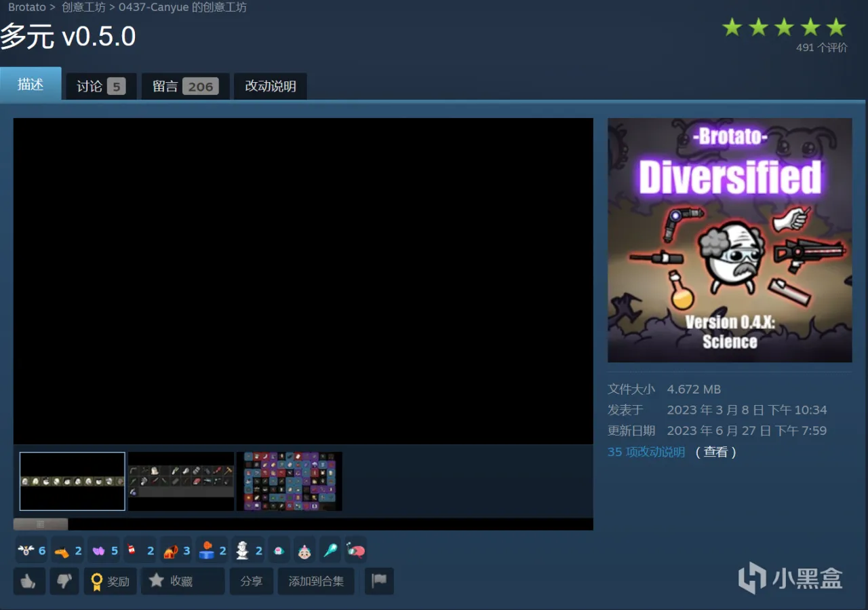Click the 491 个评价 ratings text
The height and width of the screenshot is (610, 868).
[822, 47]
